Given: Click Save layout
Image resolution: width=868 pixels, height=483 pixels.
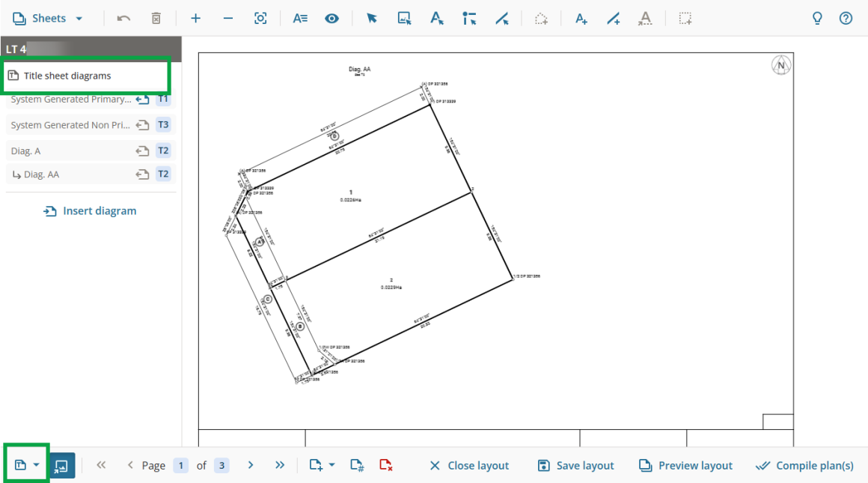Looking at the screenshot, I should (576, 466).
